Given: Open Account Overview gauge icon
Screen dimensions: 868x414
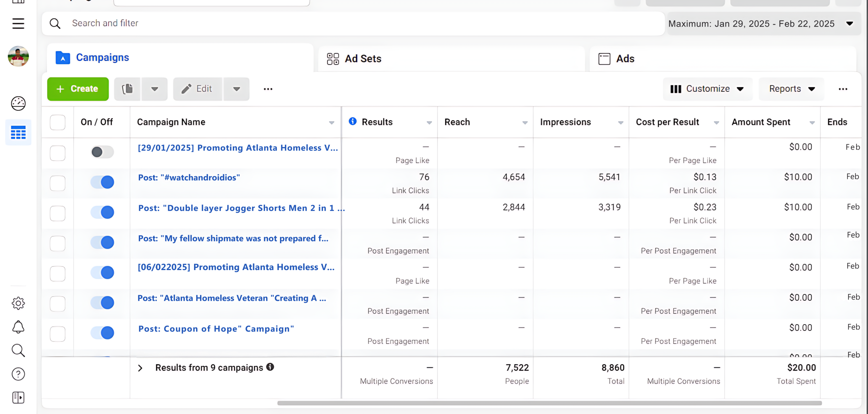Looking at the screenshot, I should pyautogui.click(x=18, y=103).
